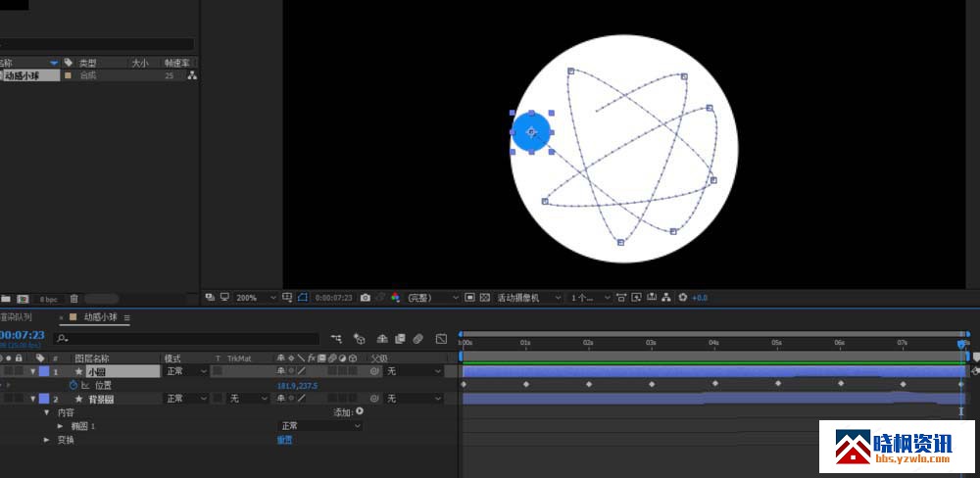The height and width of the screenshot is (478, 980).
Task: Click the viewer 0:00:07:23 timecode
Action: click(334, 298)
